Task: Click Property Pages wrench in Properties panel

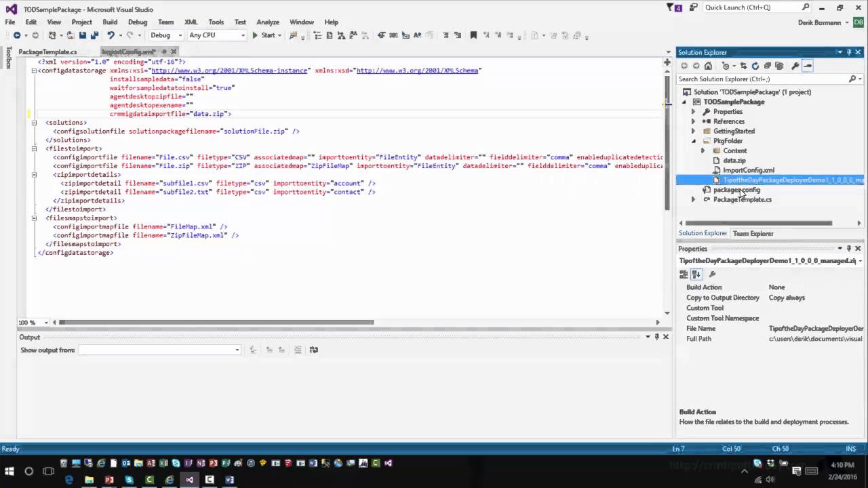Action: [x=712, y=274]
